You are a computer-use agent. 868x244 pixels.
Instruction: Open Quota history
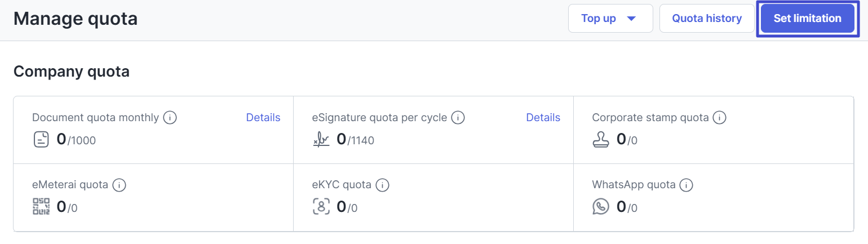tap(707, 19)
